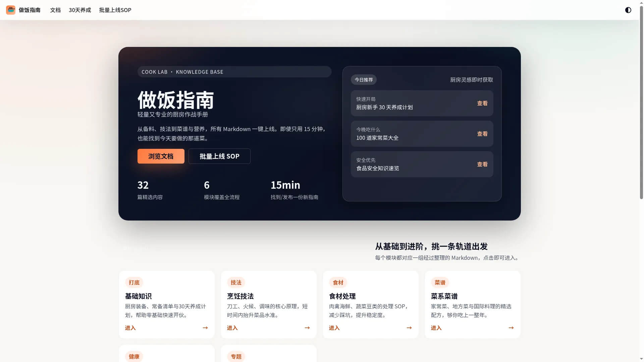
Task: Click the arrow icon on 基础知识 card
Action: tap(205, 327)
